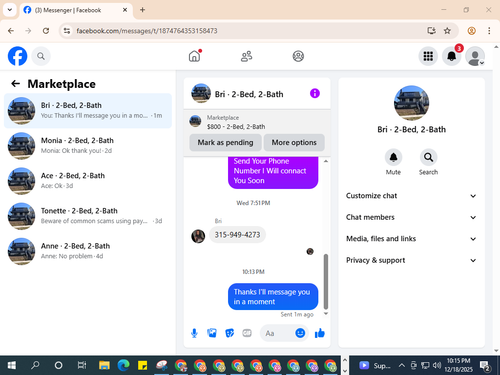Open the Notifications bell with badge

pos(452,56)
